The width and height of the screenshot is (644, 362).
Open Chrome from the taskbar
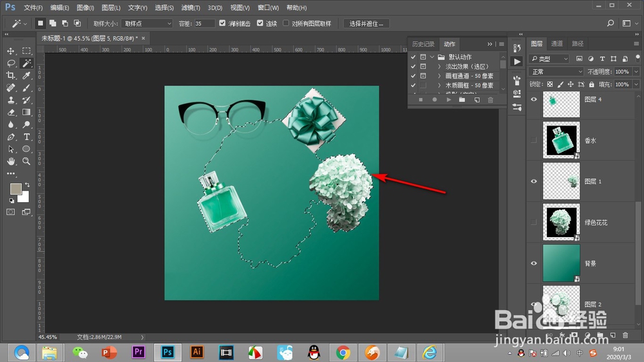click(343, 352)
